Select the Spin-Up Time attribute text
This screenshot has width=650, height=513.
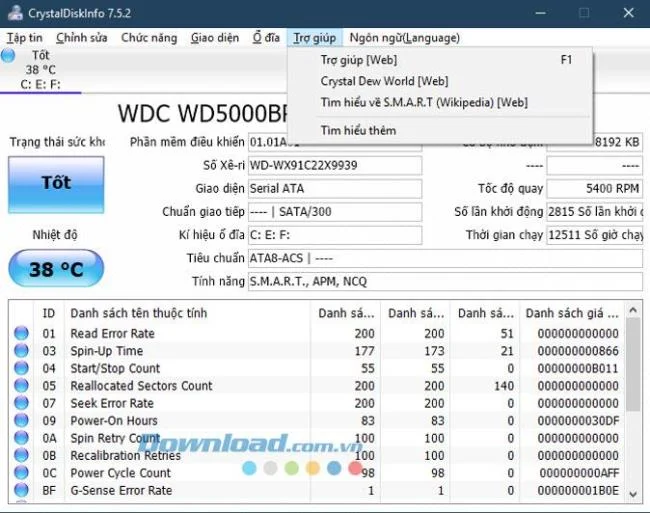pyautogui.click(x=107, y=351)
